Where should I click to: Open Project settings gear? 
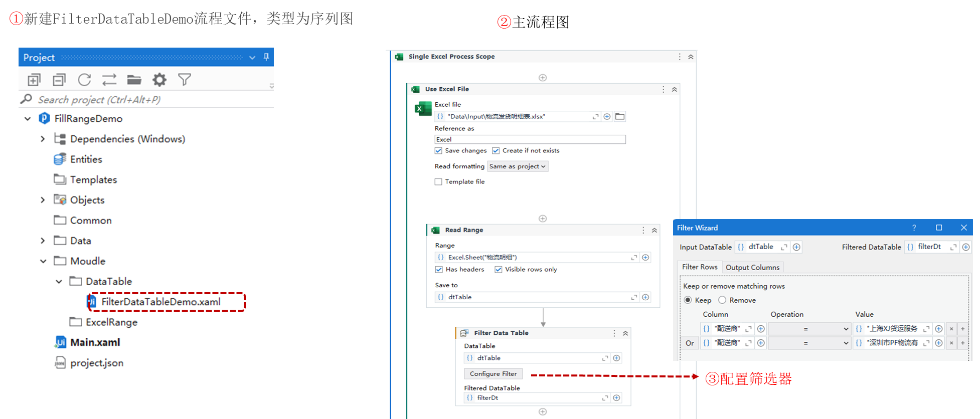[159, 80]
